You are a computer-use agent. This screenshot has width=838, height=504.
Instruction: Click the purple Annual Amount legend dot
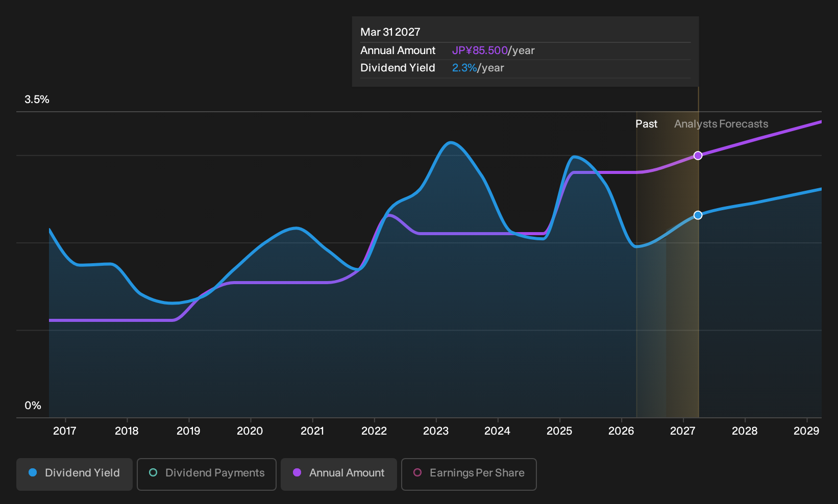(297, 472)
